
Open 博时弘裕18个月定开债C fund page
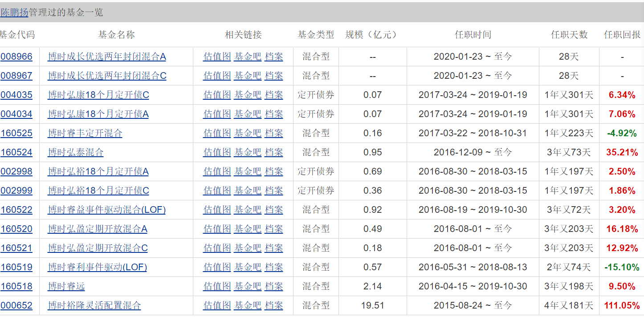coord(98,191)
